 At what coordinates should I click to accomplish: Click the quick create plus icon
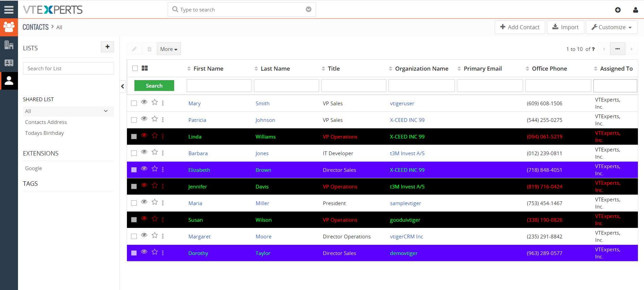click(x=618, y=10)
